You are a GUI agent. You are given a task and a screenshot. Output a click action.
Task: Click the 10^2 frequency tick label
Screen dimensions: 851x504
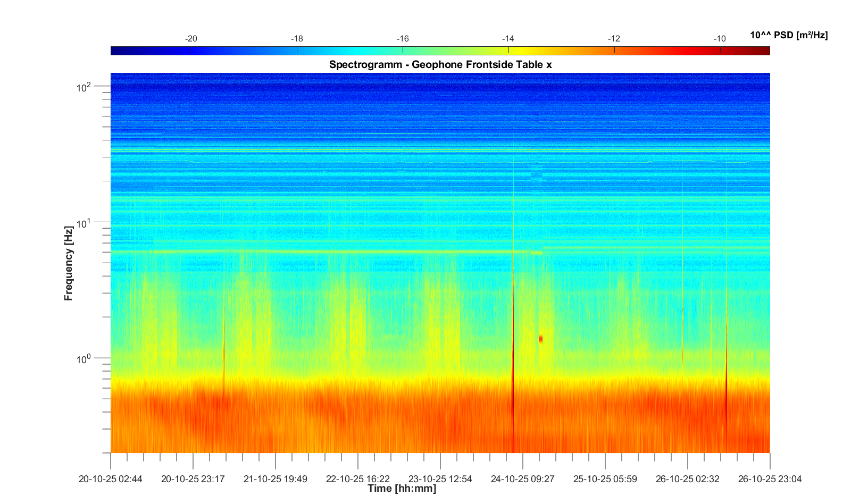pyautogui.click(x=84, y=87)
